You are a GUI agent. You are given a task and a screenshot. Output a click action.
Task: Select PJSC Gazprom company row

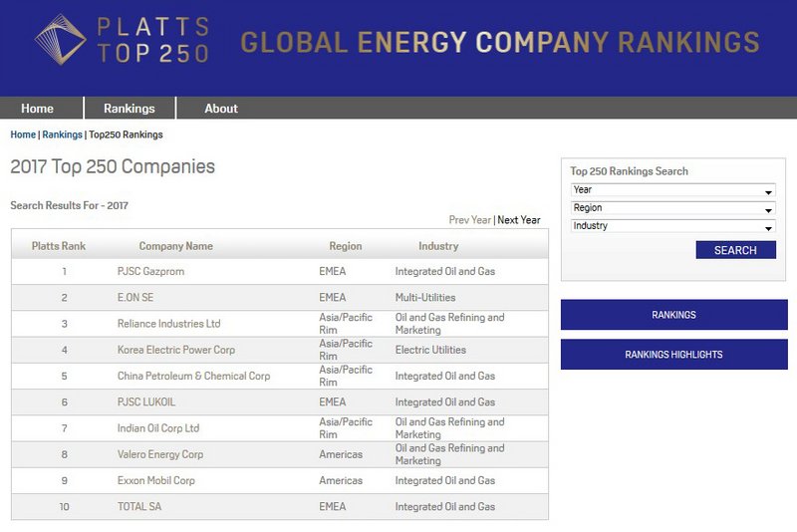click(150, 271)
